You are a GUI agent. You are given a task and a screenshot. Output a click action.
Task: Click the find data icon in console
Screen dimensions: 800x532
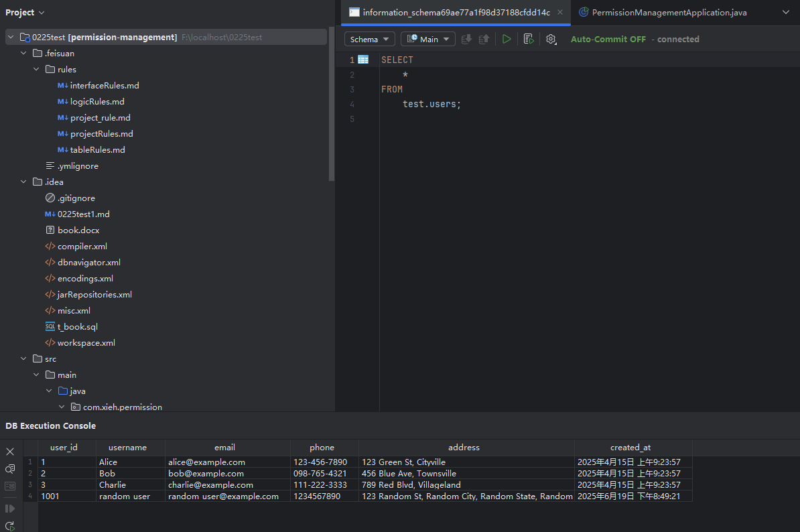[10, 469]
